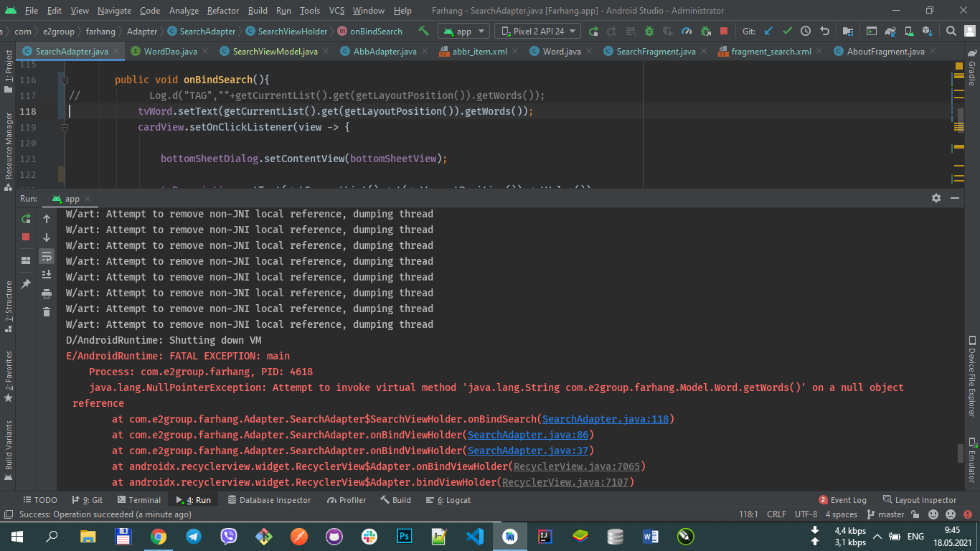
Task: Click the Git commit checkmark
Action: tap(787, 31)
